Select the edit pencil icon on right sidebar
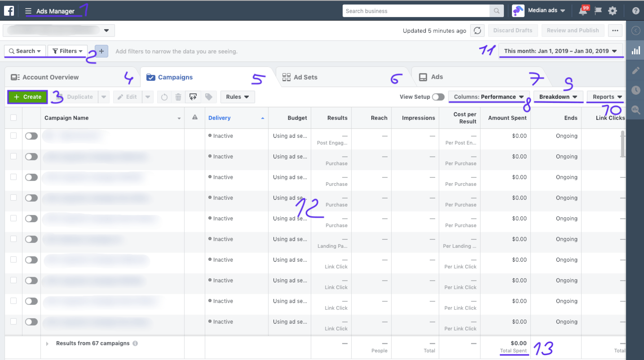 [x=635, y=70]
